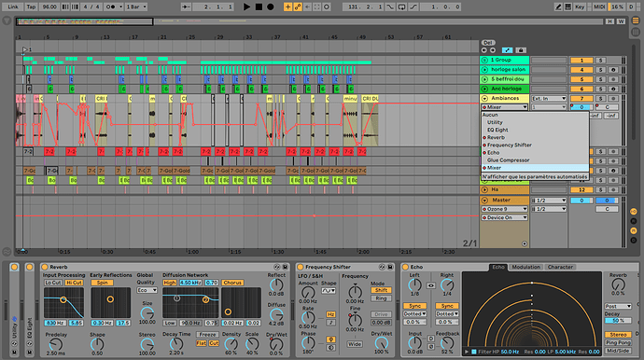Toggle the Echo device activator

tap(406, 267)
